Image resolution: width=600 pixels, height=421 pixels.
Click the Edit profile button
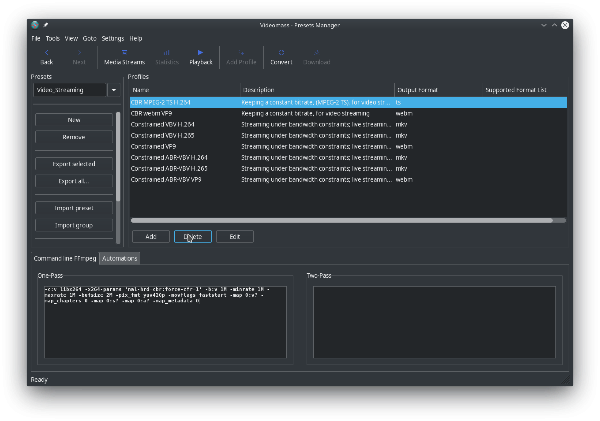pyautogui.click(x=234, y=236)
